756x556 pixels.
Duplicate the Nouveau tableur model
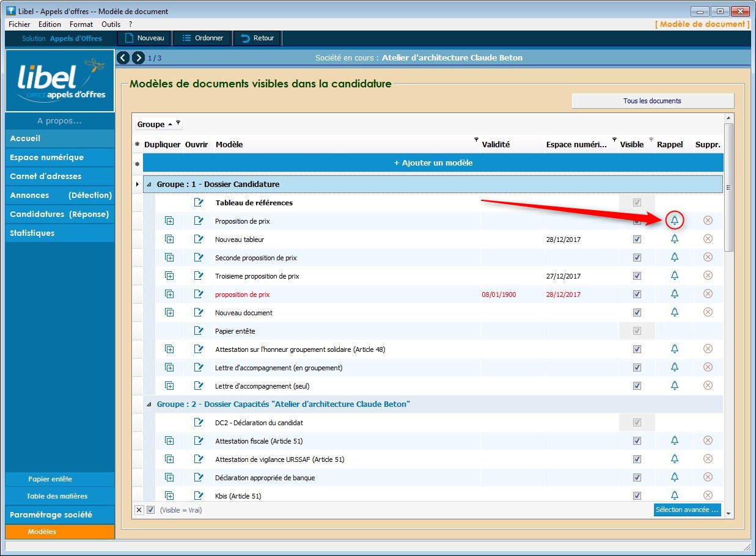click(169, 239)
